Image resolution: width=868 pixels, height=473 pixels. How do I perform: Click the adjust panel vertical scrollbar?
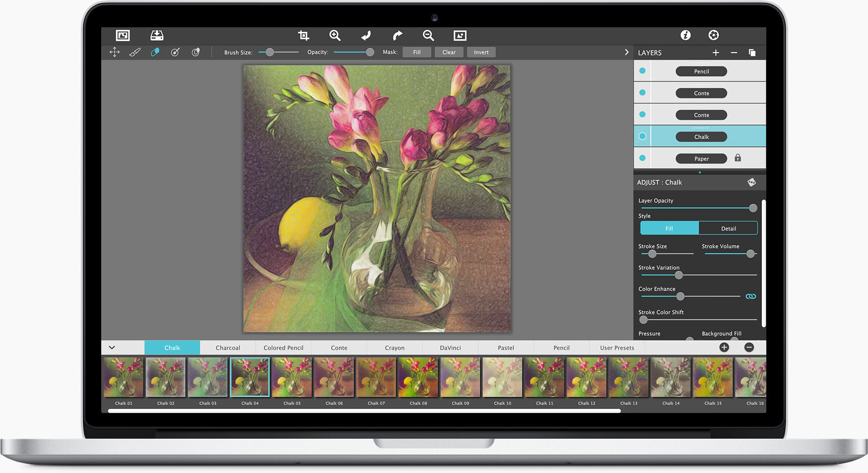click(763, 263)
